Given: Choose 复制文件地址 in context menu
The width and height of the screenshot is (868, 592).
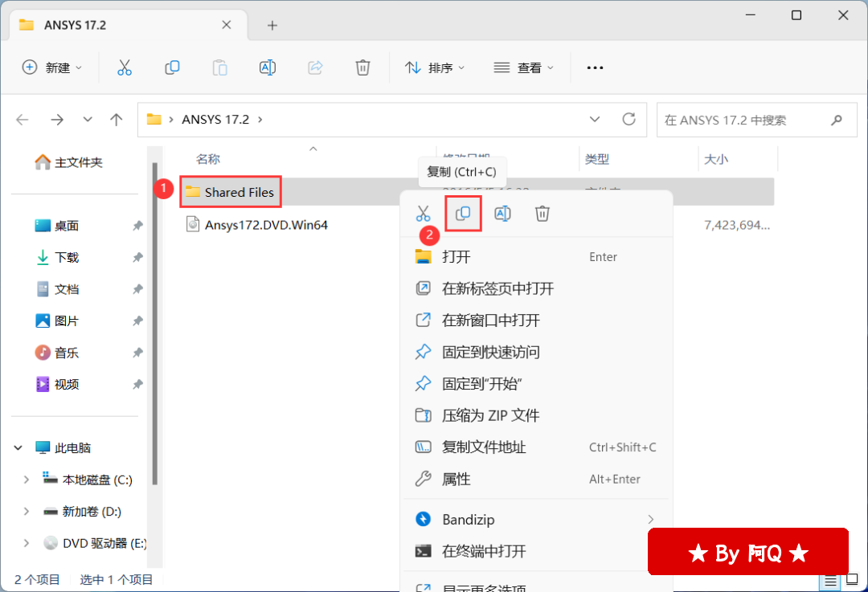Looking at the screenshot, I should 536,447.
